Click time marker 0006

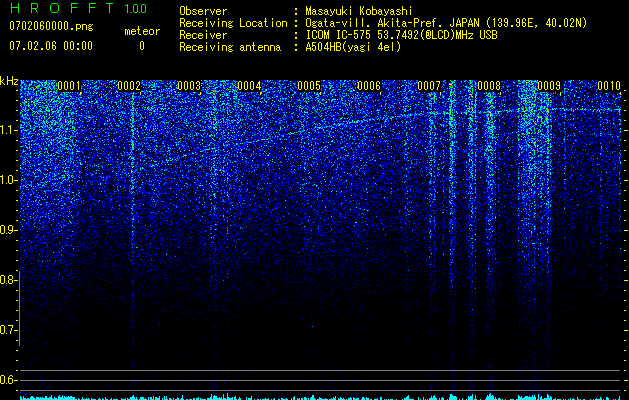click(x=369, y=86)
